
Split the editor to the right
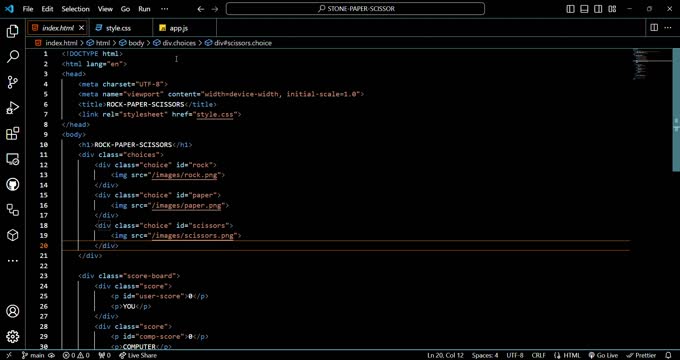tap(654, 28)
